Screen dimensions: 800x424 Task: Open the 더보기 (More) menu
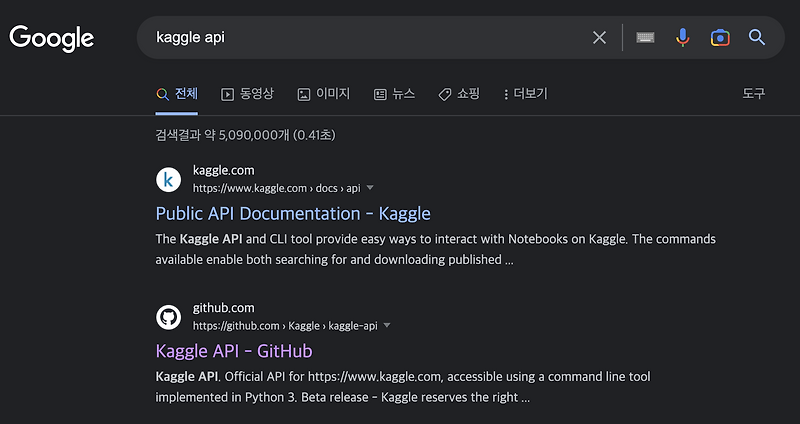point(525,94)
